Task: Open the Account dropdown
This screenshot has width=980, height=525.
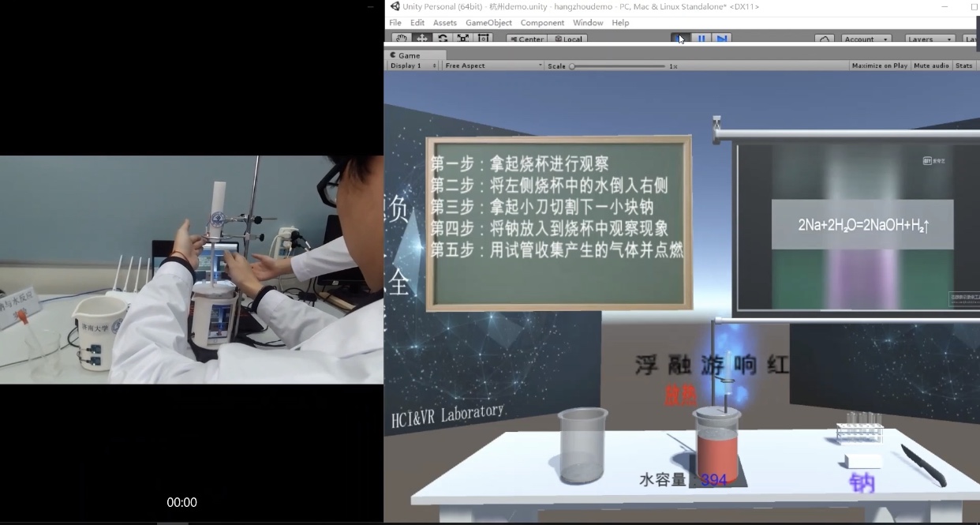Action: pos(866,39)
